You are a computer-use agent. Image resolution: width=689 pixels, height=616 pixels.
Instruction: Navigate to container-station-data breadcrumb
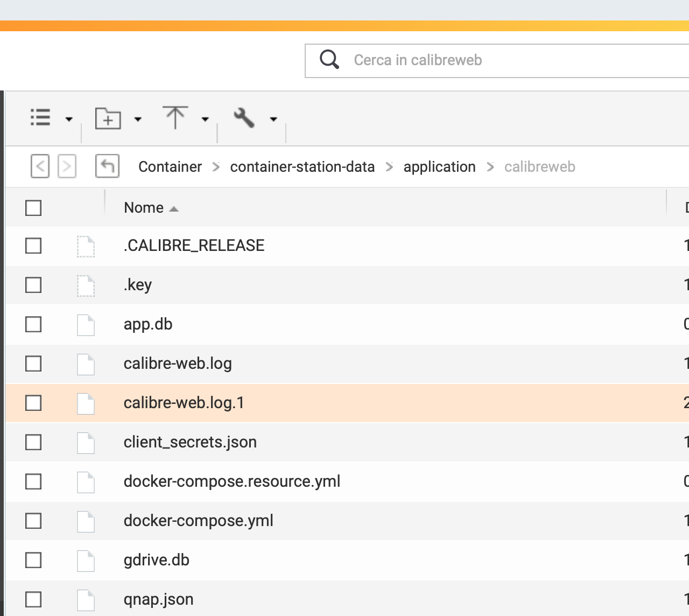tap(302, 167)
